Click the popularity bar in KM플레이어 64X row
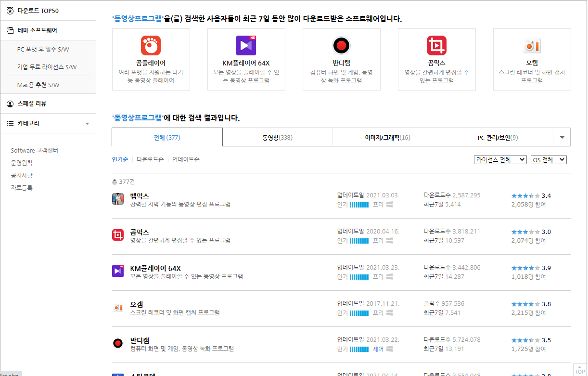This screenshot has height=376, width=588. pos(359,277)
